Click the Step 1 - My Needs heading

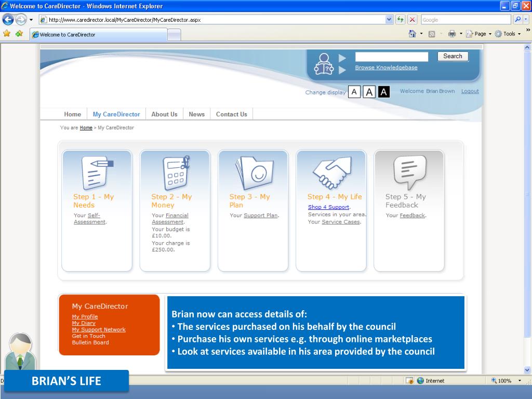pyautogui.click(x=94, y=201)
